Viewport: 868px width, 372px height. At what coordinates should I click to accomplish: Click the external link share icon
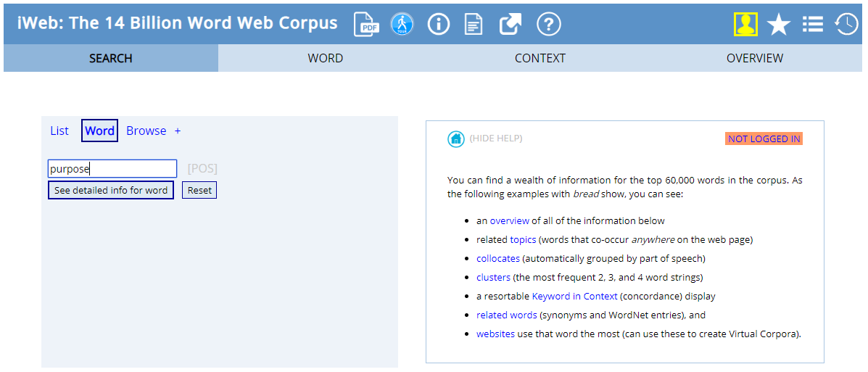511,25
